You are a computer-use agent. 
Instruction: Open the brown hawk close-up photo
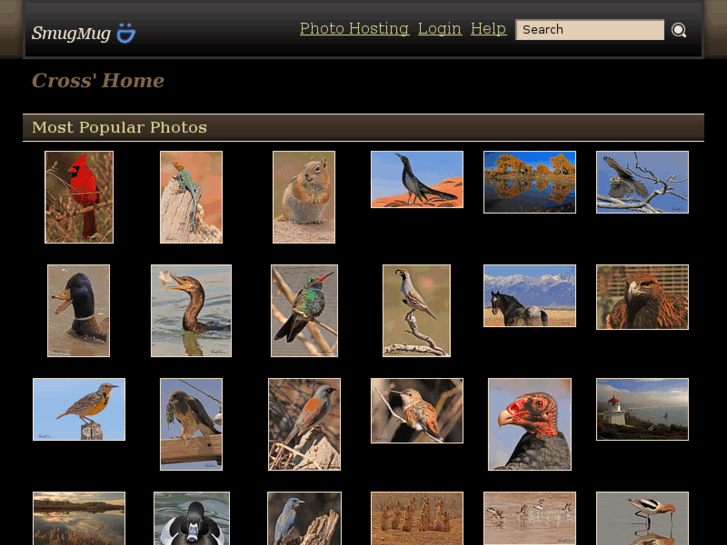click(x=642, y=297)
